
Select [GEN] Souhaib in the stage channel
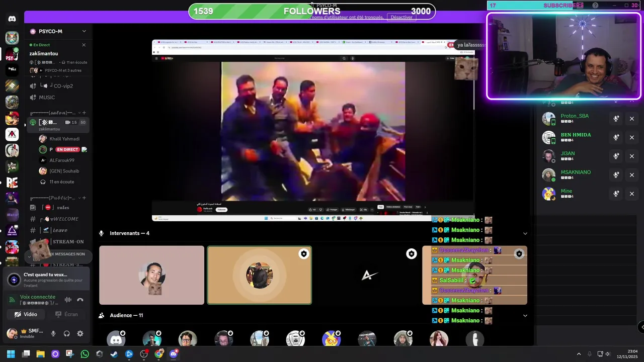click(63, 171)
